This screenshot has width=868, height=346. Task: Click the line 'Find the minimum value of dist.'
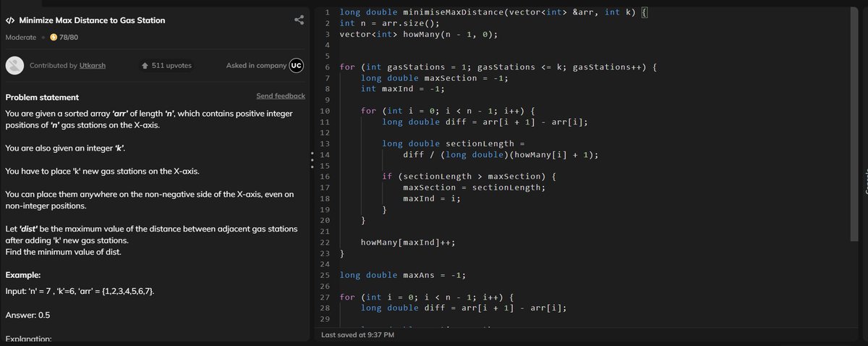click(x=63, y=252)
